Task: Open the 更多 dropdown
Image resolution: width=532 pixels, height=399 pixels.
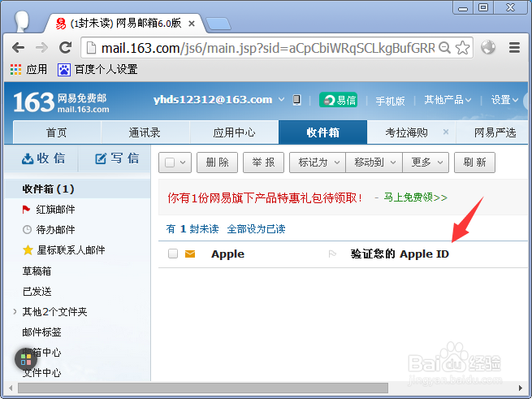Action: coord(426,163)
